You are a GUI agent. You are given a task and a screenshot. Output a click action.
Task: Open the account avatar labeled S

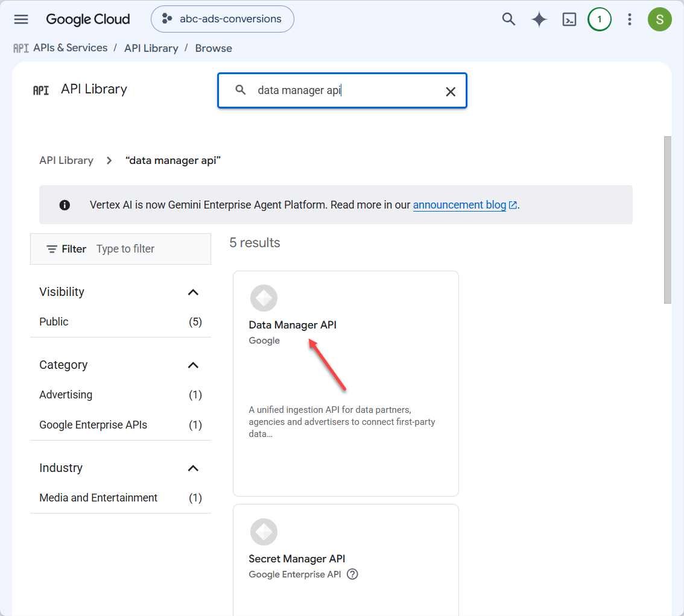(x=660, y=19)
